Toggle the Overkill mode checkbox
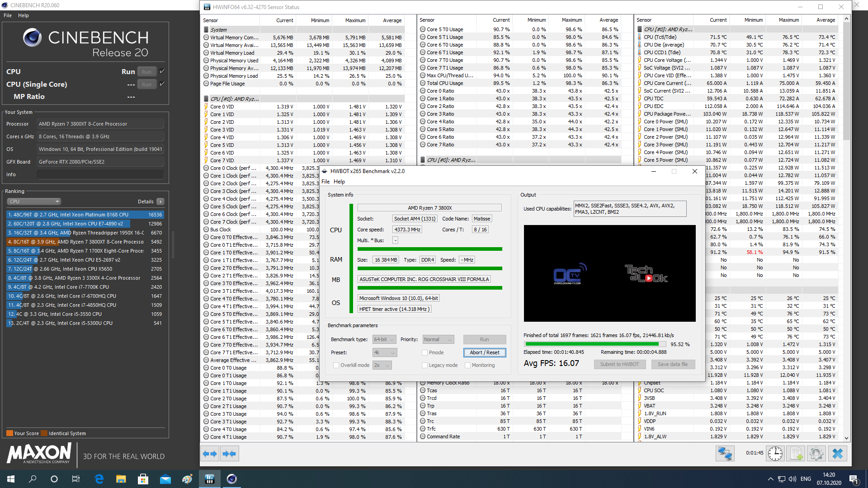Screen dimensions: 868x488 [x=336, y=365]
